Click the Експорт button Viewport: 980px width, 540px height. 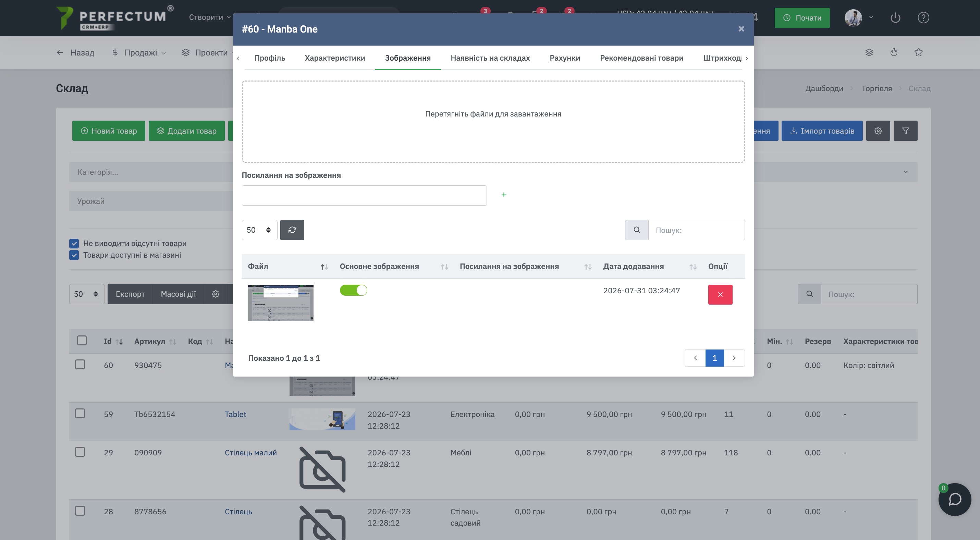click(x=130, y=294)
